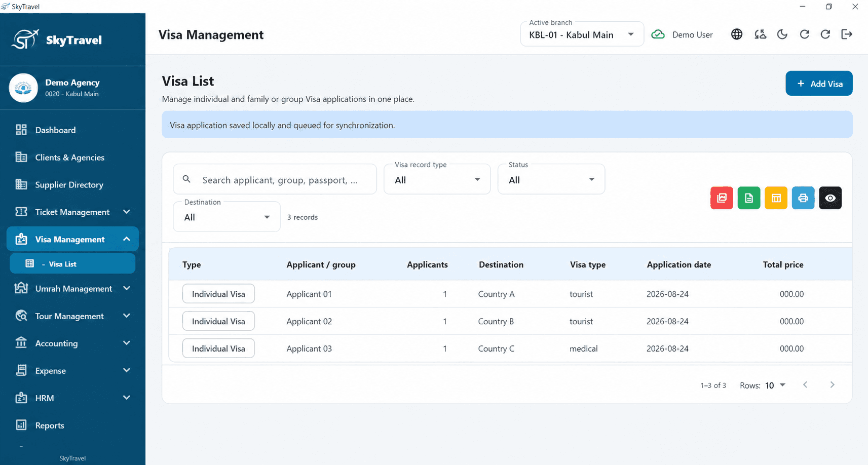
Task: Click the Clients & Agencies sidebar icon
Action: (21, 157)
